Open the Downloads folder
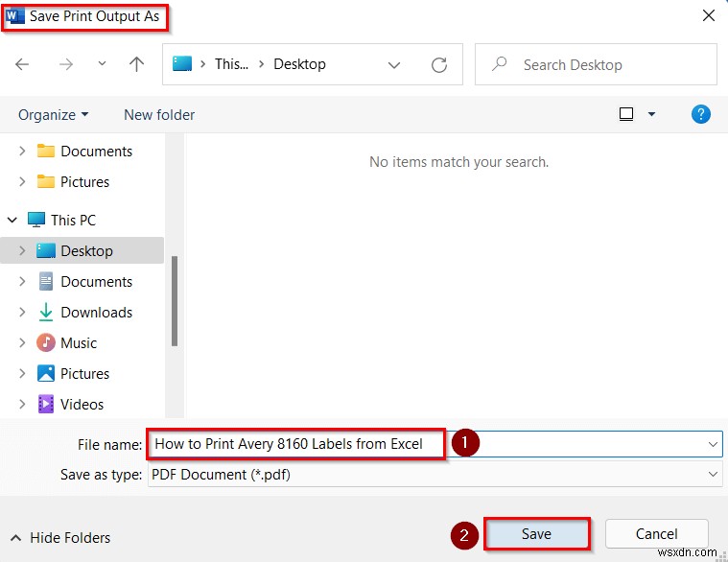Viewport: 728px width, 562px height. point(96,313)
